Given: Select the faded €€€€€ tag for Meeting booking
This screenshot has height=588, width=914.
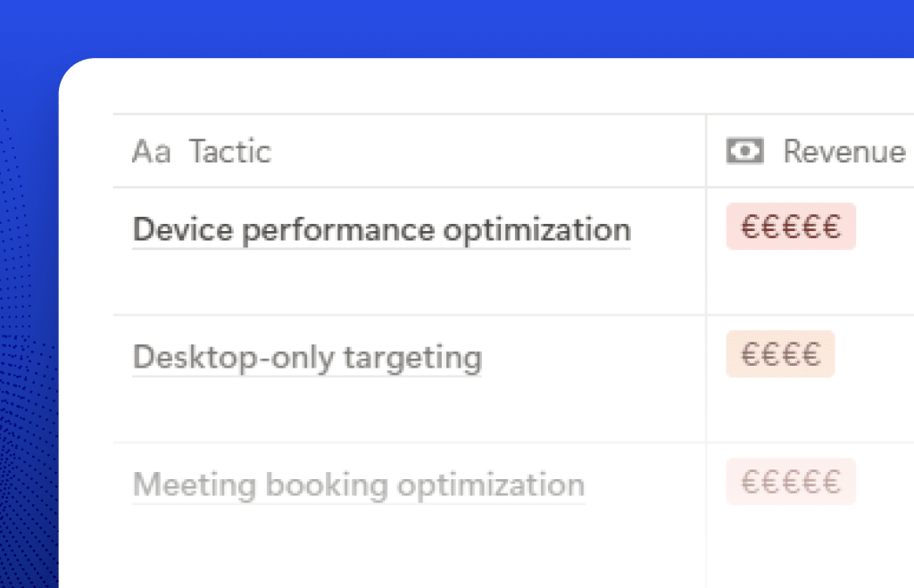Looking at the screenshot, I should 791,482.
